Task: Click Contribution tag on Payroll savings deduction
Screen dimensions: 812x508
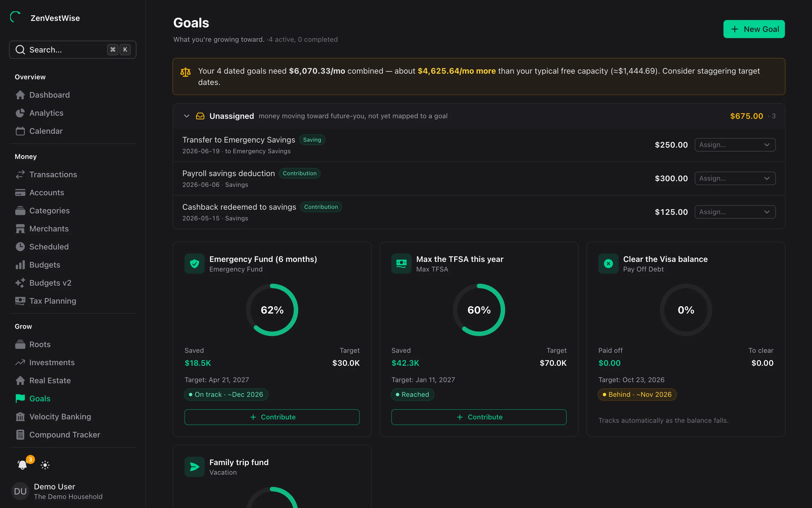Action: (300, 173)
